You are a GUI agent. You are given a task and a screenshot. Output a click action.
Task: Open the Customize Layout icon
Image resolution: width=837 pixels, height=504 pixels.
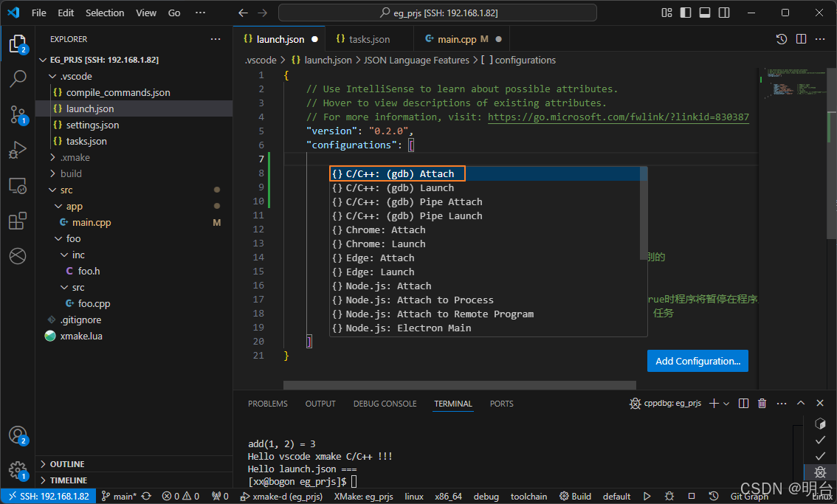pyautogui.click(x=666, y=13)
